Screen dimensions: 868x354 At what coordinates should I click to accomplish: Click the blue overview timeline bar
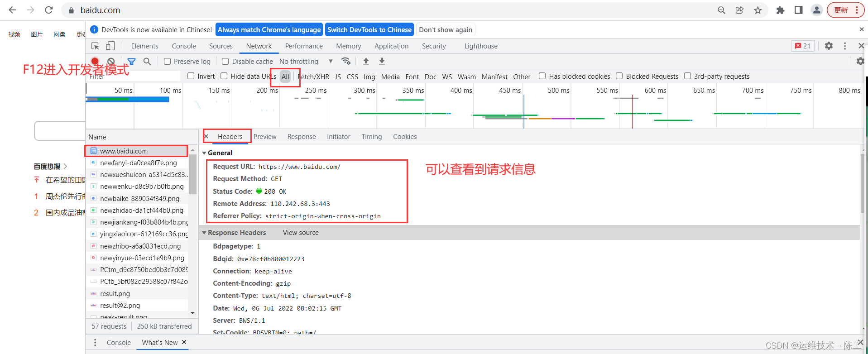pos(128,99)
